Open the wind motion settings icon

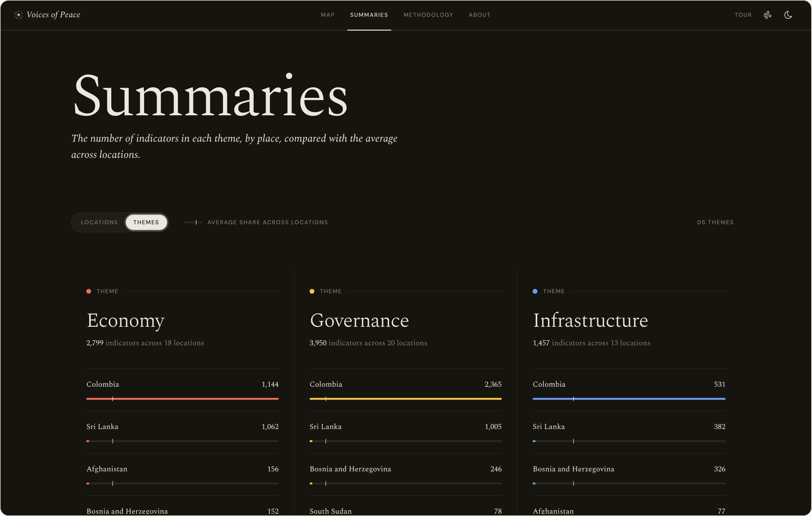click(x=767, y=15)
